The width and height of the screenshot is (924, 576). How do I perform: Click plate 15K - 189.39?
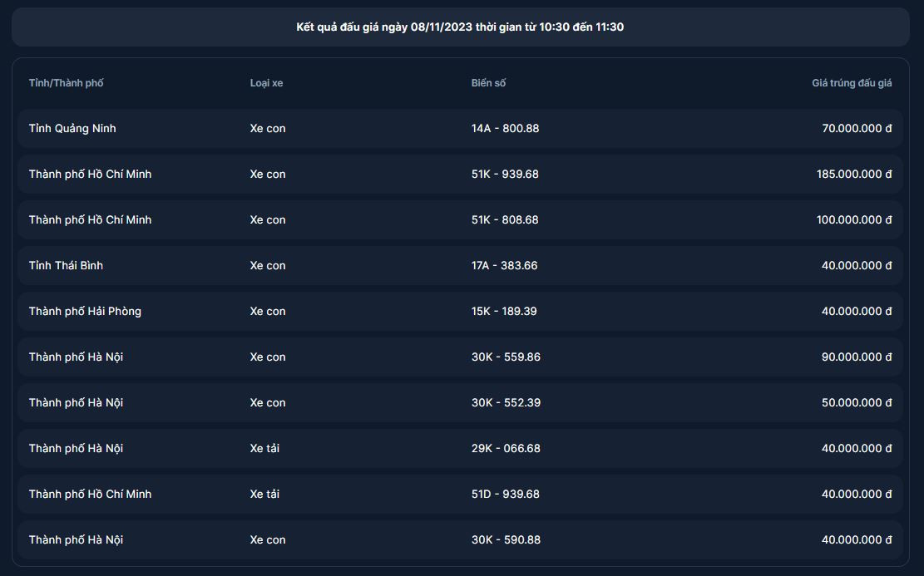coord(504,312)
